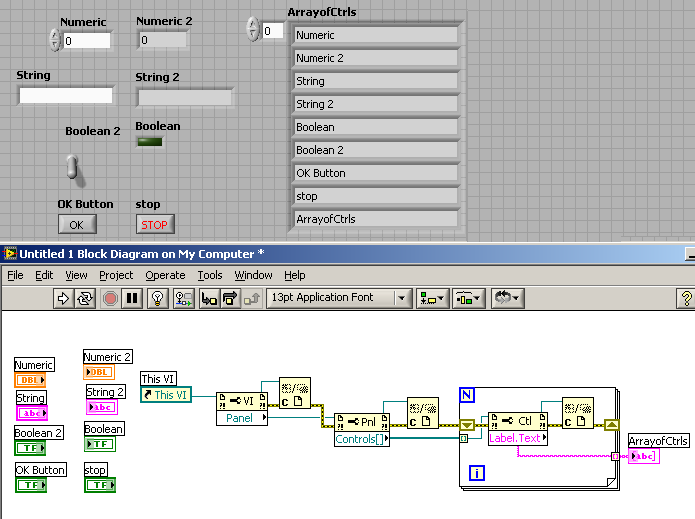Flip the Boolean 2 toggle switch
Viewport: 695px width, 519px height.
click(x=72, y=167)
